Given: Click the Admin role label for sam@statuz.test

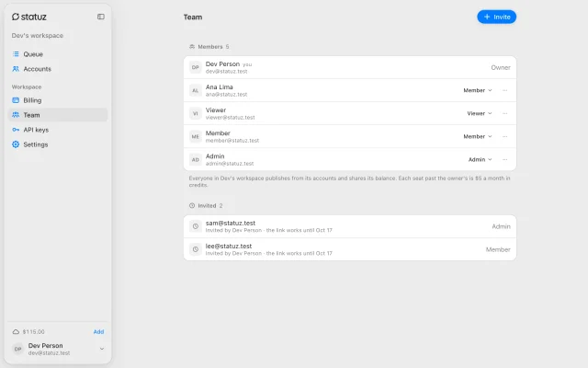Looking at the screenshot, I should pyautogui.click(x=501, y=226).
